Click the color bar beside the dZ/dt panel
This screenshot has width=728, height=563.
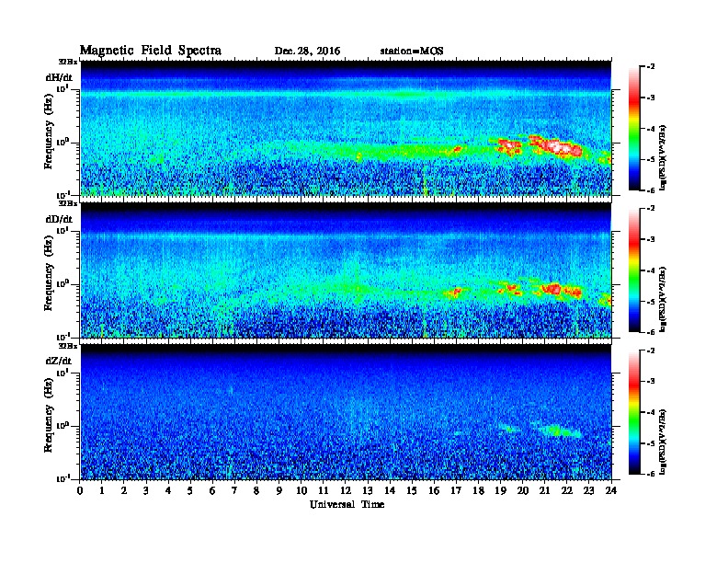pos(634,412)
